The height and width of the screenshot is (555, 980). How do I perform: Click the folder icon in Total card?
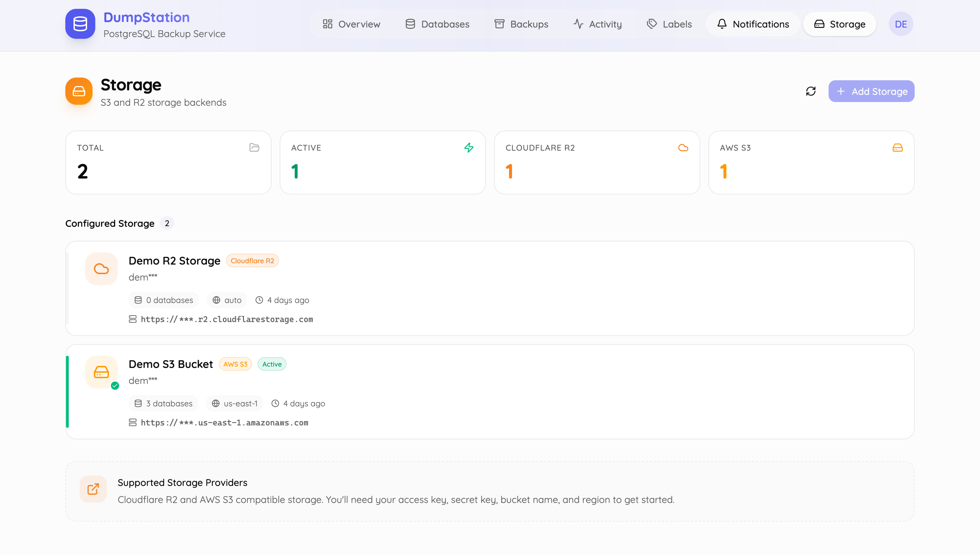(254, 148)
